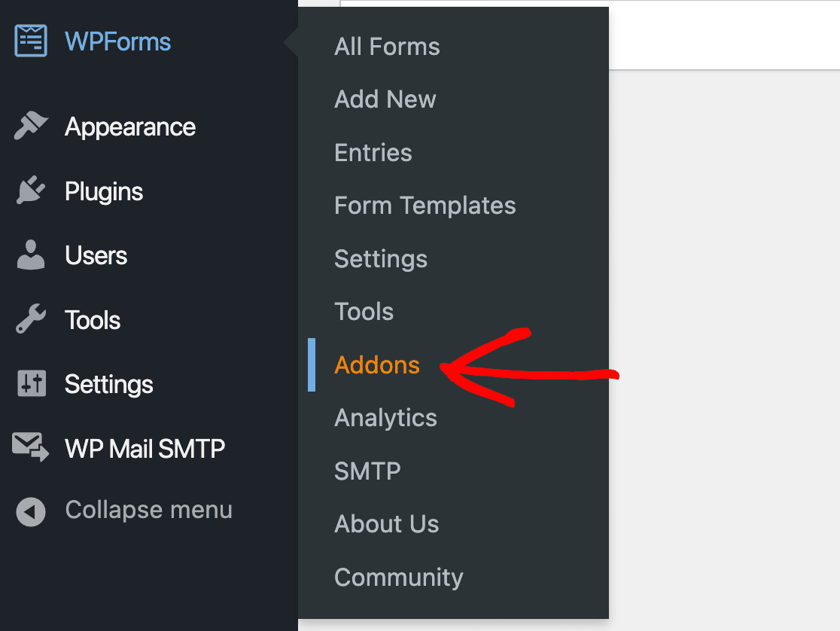The width and height of the screenshot is (840, 631).
Task: Click the Plugins plug icon
Action: point(30,191)
